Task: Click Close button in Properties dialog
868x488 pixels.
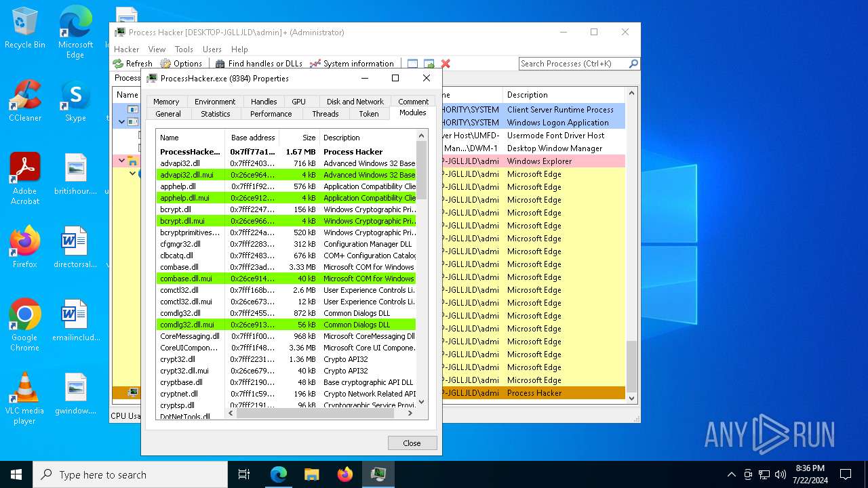Action: [412, 443]
